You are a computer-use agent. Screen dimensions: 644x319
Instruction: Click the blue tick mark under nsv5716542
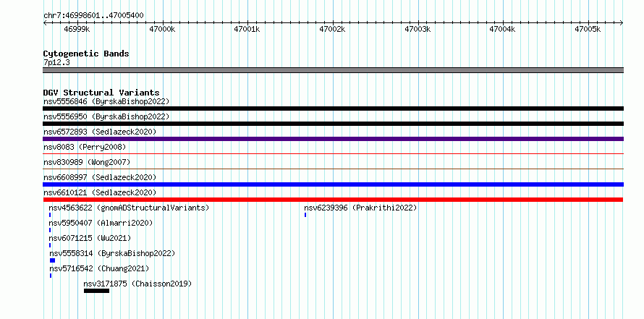(51, 276)
